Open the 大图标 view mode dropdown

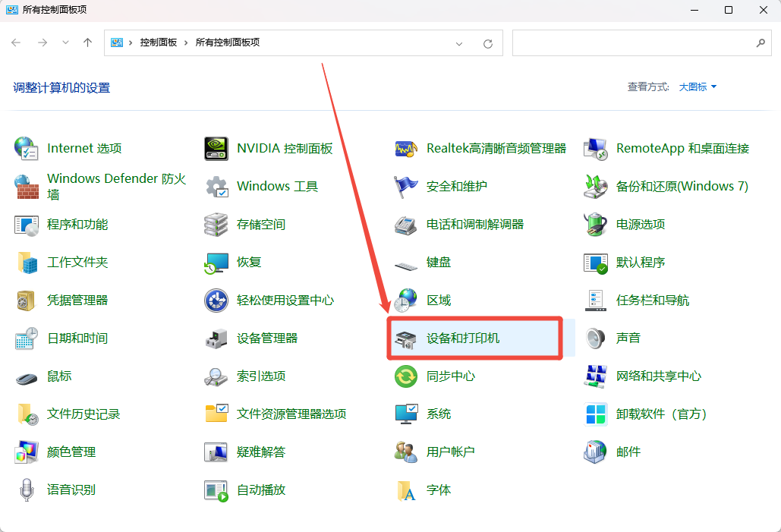coord(698,87)
